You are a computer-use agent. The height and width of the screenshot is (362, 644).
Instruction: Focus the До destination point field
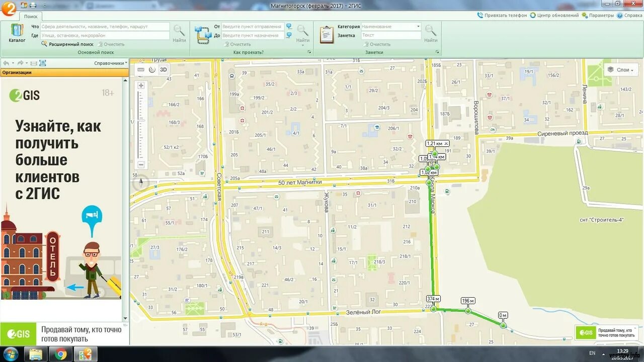(x=253, y=35)
